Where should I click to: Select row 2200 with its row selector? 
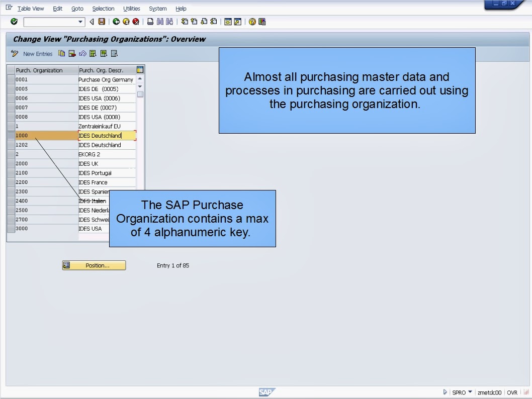11,182
